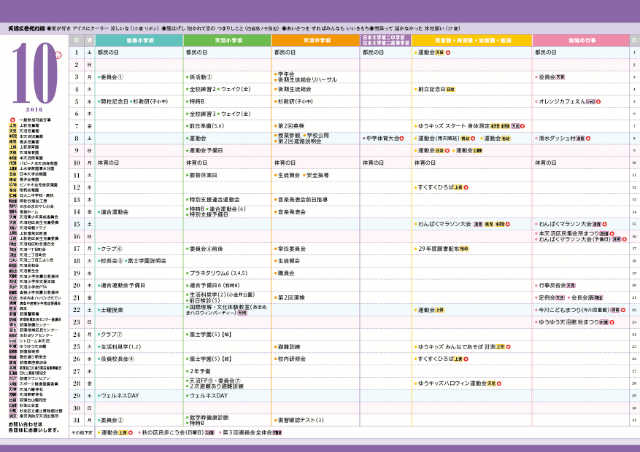Click red circle beside すくすくひろば on day 26

tap(466, 359)
